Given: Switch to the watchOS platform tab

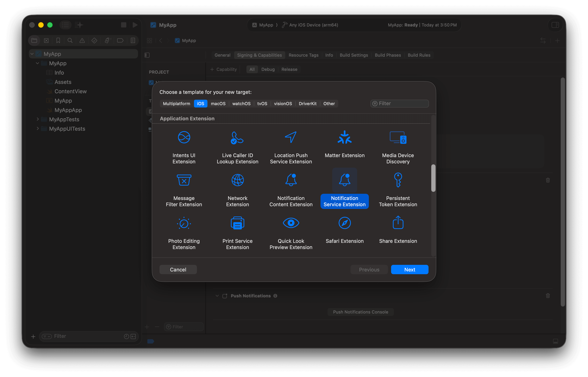Looking at the screenshot, I should click(x=241, y=104).
